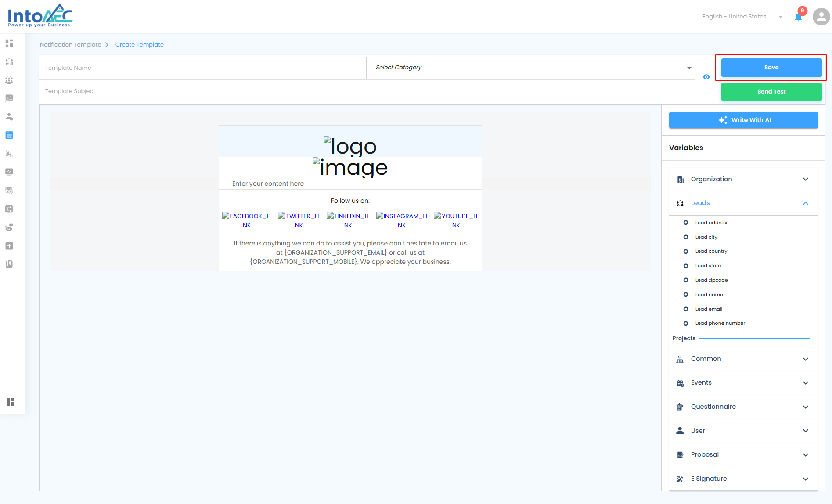Viewport: 832px width, 504px height.
Task: Expand the User section chevron
Action: tap(806, 431)
